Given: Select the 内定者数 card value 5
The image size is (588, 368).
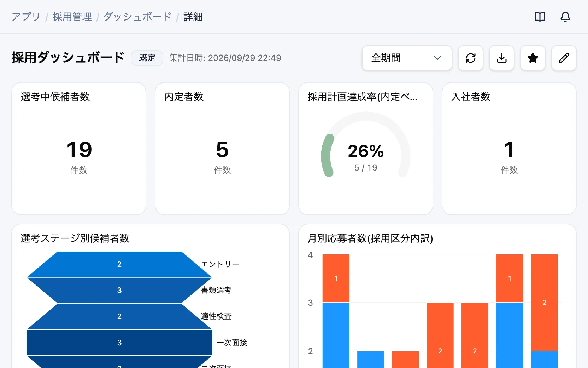Looking at the screenshot, I should click(x=222, y=150).
